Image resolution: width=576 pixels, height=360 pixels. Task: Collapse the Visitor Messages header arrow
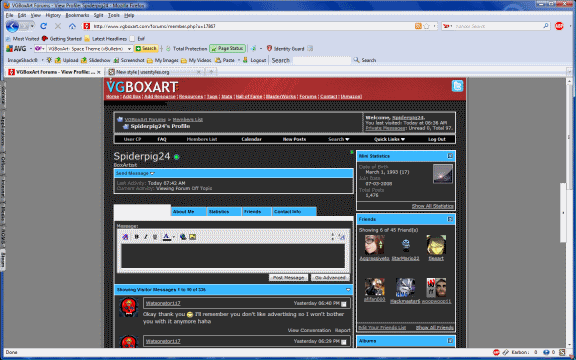(348, 290)
